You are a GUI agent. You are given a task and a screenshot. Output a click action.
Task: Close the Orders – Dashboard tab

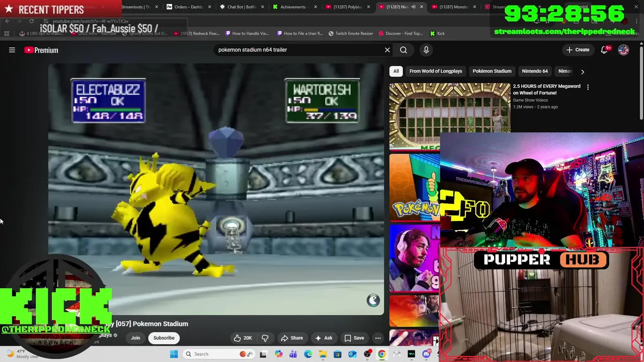[210, 7]
